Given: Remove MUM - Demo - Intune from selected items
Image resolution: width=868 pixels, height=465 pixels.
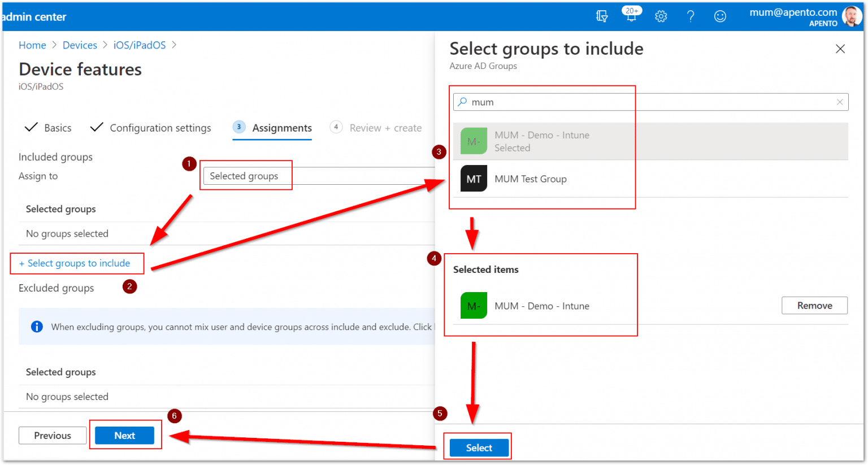Looking at the screenshot, I should [814, 305].
